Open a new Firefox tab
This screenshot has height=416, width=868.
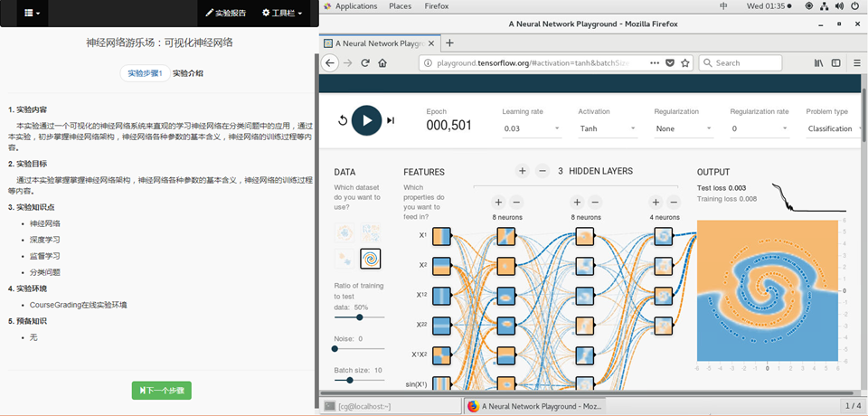pyautogui.click(x=449, y=43)
